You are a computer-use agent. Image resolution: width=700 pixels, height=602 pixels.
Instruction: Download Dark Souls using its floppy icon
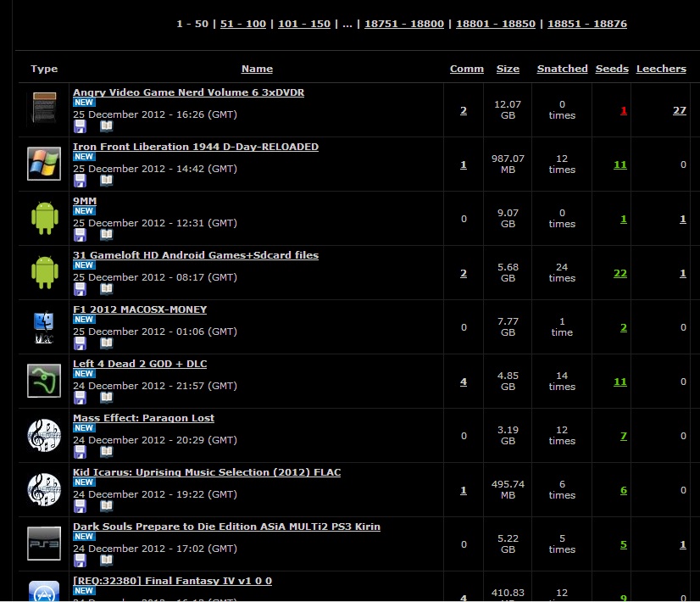click(x=80, y=560)
